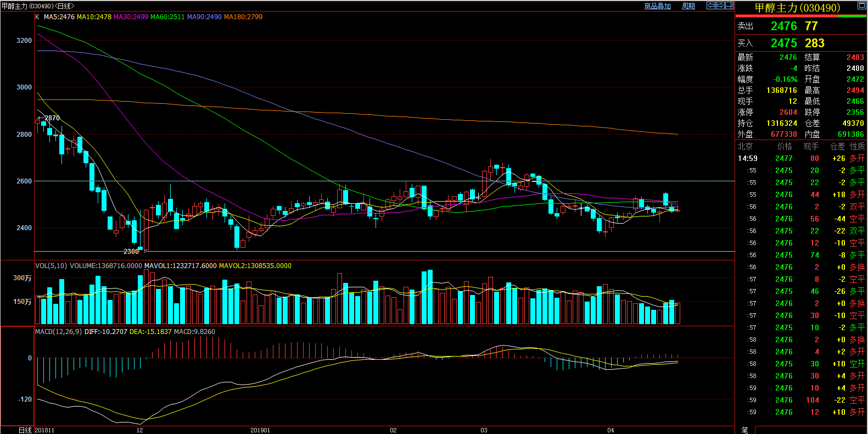
Task: Click the DIFF:-10.2707 value
Action: coord(106,332)
